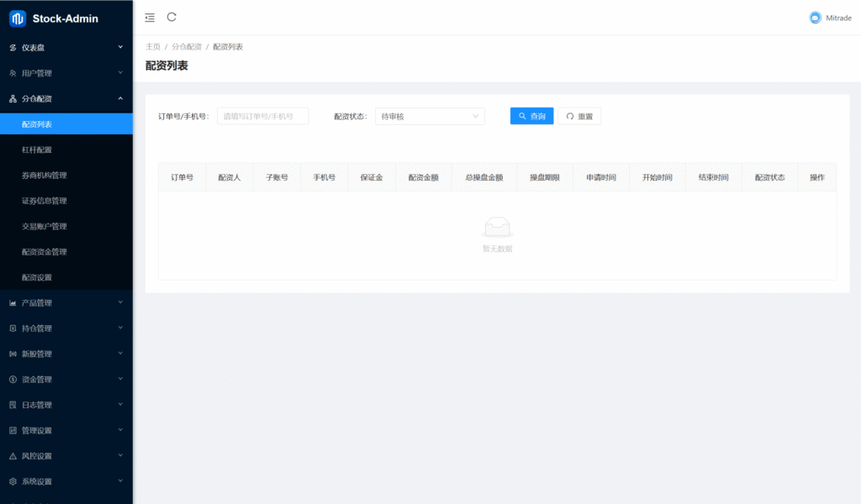Click the refresh icon in top bar
861x504 pixels.
(172, 17)
